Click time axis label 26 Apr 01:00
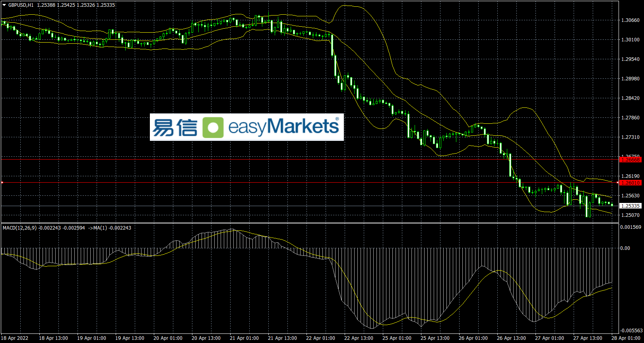This screenshot has height=343, width=644. 473,338
